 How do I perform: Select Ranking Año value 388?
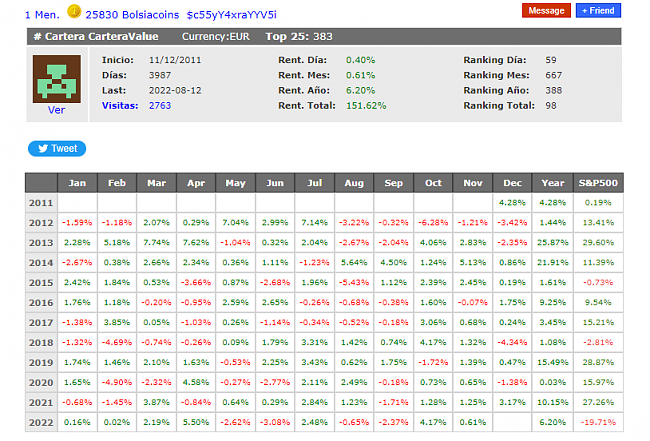click(554, 90)
